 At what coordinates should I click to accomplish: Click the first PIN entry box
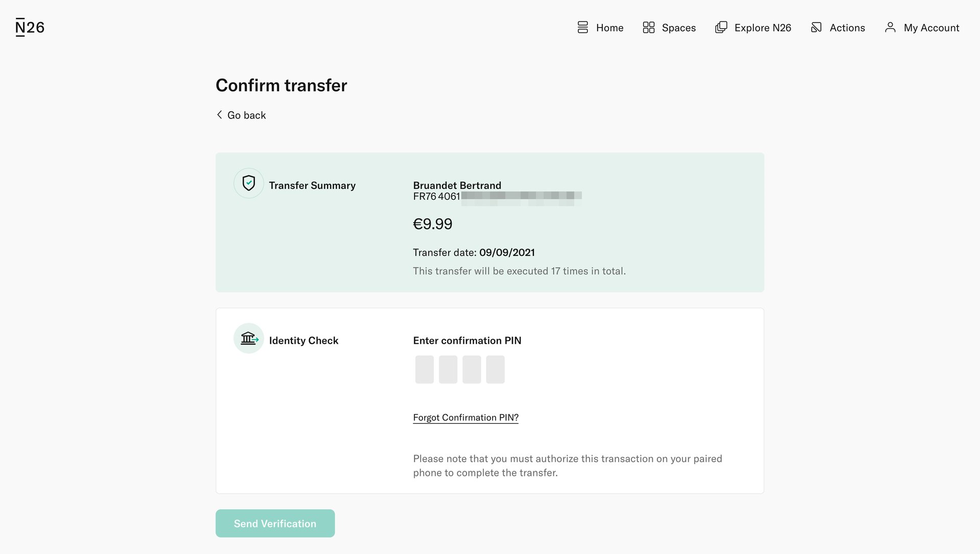pos(424,369)
